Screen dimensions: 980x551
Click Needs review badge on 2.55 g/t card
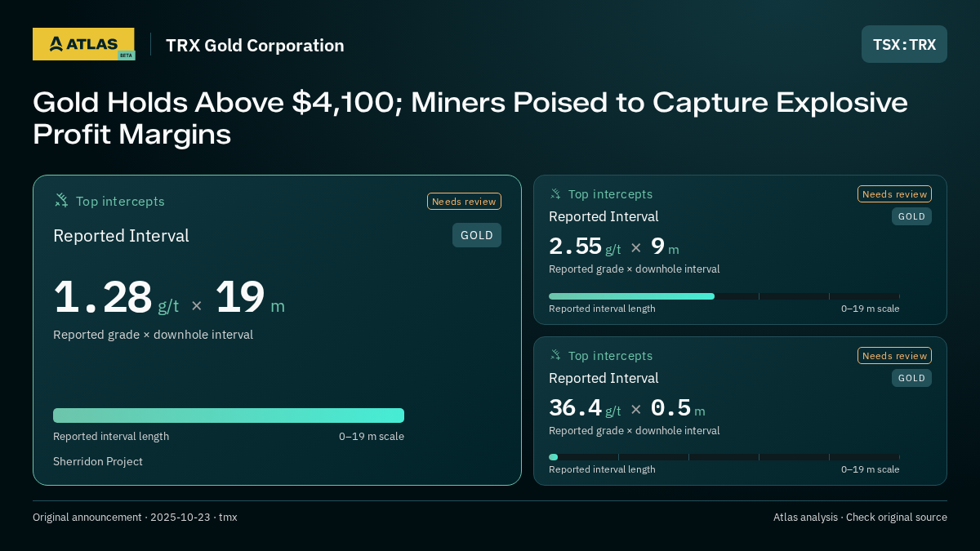click(894, 194)
